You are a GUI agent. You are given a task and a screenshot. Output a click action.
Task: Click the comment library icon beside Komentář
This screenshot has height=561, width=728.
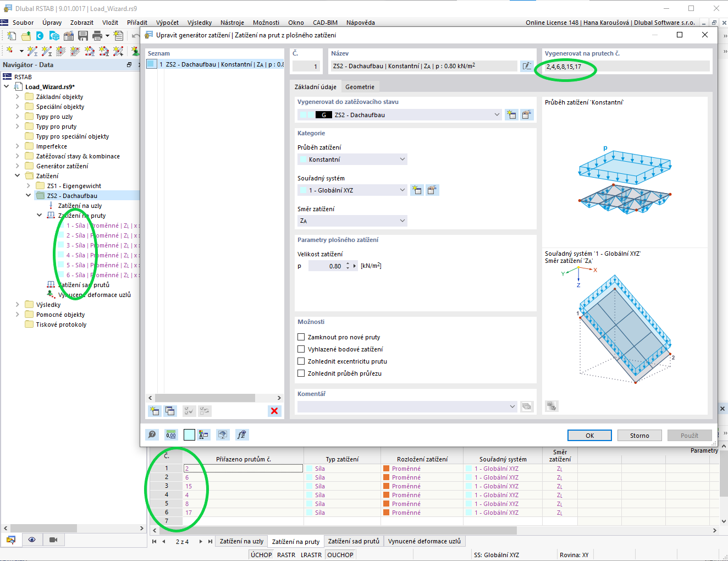pos(527,406)
